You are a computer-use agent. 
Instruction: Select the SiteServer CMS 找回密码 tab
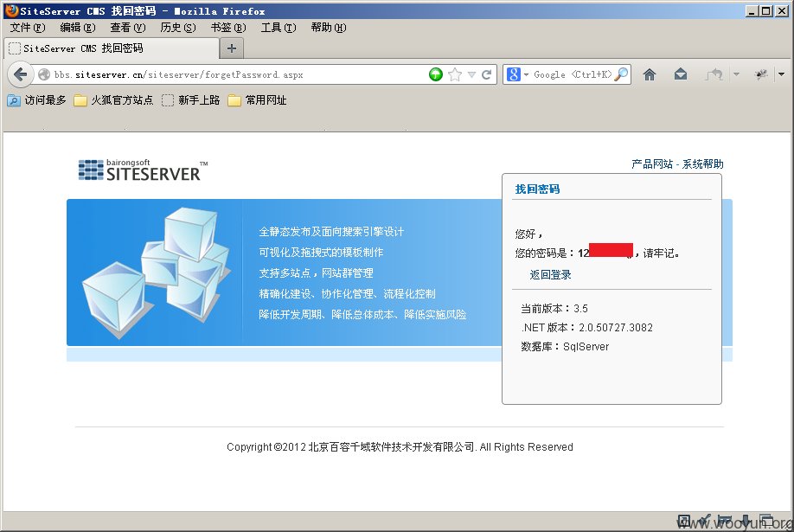(x=112, y=48)
